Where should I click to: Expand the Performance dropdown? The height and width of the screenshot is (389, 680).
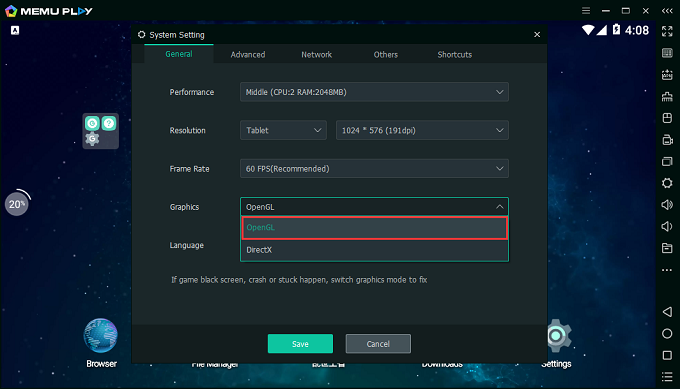374,92
